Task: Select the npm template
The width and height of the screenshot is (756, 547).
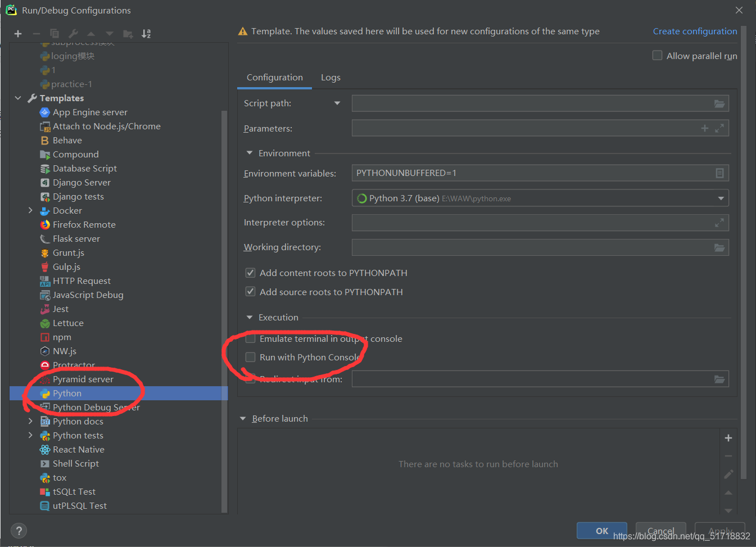Action: point(62,337)
